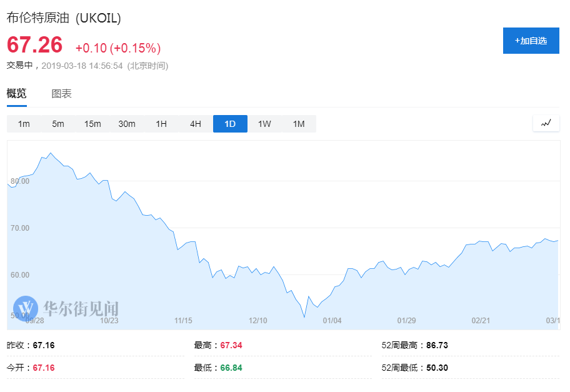The height and width of the screenshot is (392, 570).
Task: Click the 01/04 date label on axis
Action: [x=332, y=321]
